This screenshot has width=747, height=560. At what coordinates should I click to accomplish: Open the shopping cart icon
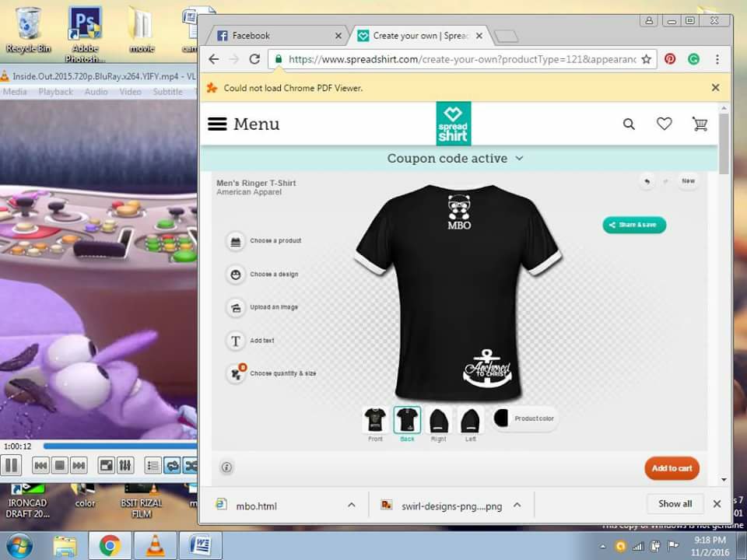click(x=700, y=124)
